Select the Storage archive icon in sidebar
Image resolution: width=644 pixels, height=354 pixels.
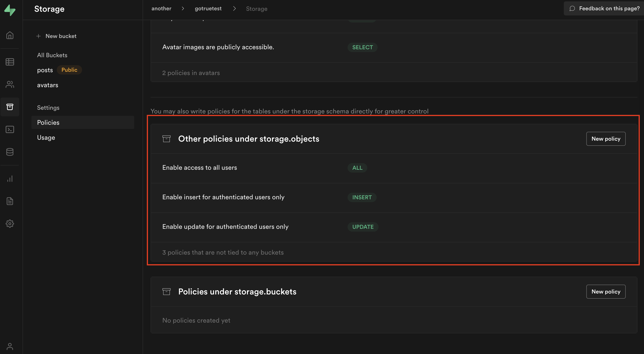(x=10, y=107)
